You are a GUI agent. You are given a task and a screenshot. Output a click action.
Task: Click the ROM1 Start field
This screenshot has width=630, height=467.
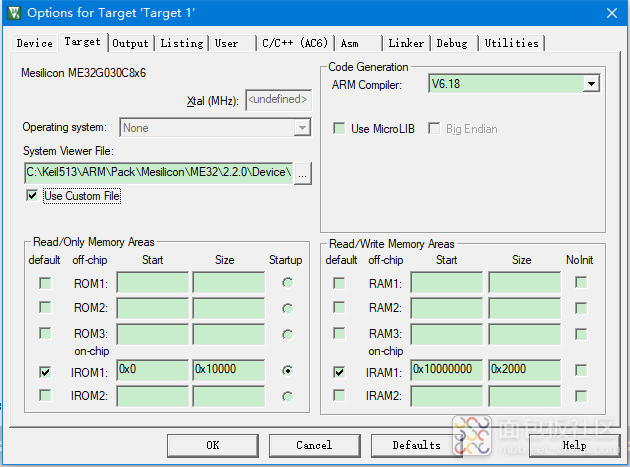coord(153,283)
